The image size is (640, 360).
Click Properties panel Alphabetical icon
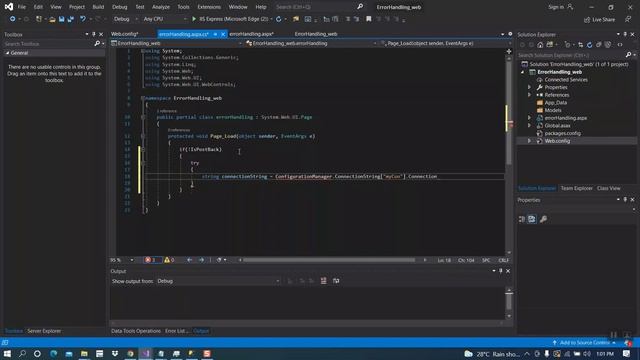[532, 219]
